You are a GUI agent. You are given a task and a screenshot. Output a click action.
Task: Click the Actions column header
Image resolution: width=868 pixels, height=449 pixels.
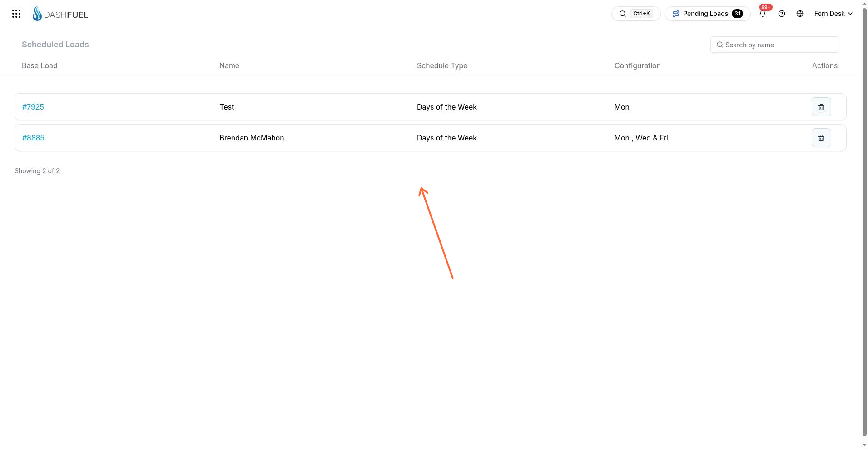coord(824,65)
